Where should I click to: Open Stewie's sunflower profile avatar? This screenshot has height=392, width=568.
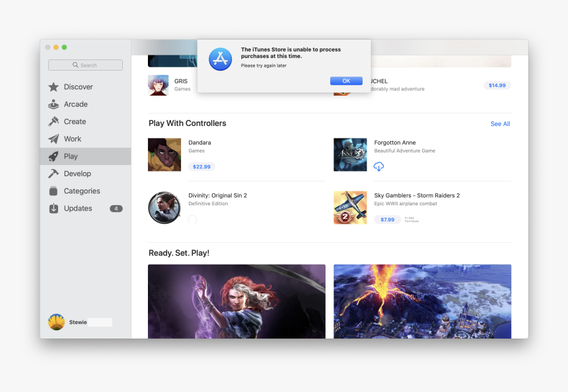[57, 322]
